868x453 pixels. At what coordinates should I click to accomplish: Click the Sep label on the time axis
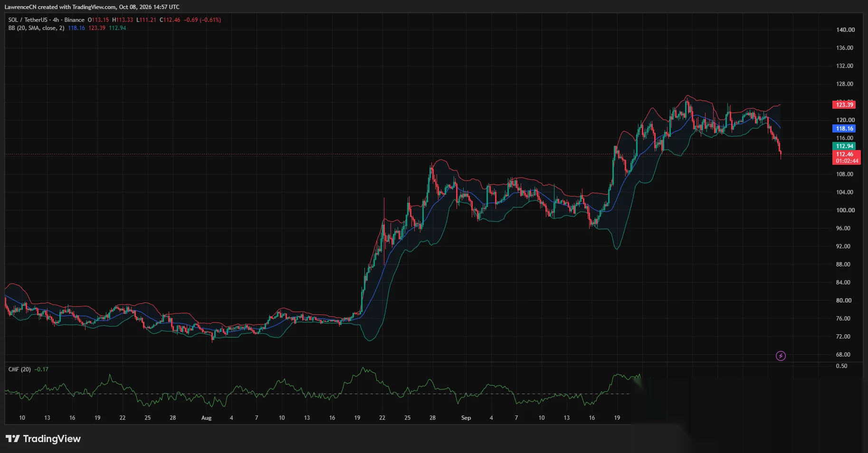pos(466,418)
